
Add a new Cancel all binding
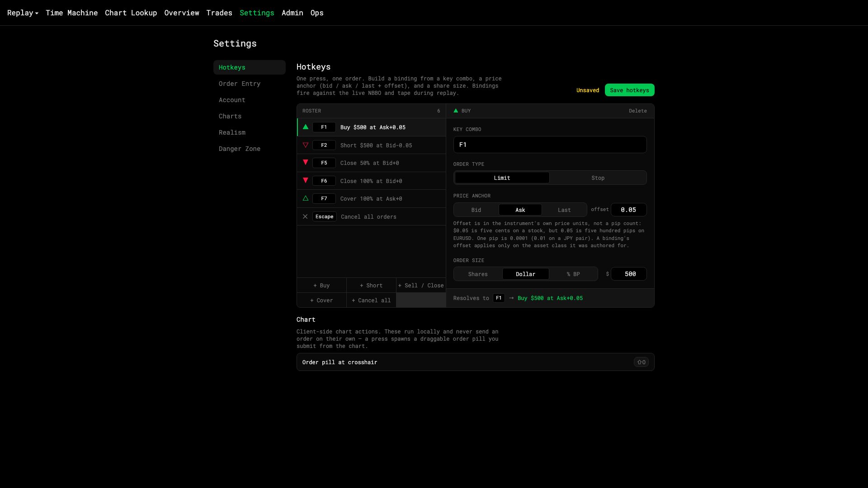(x=371, y=300)
